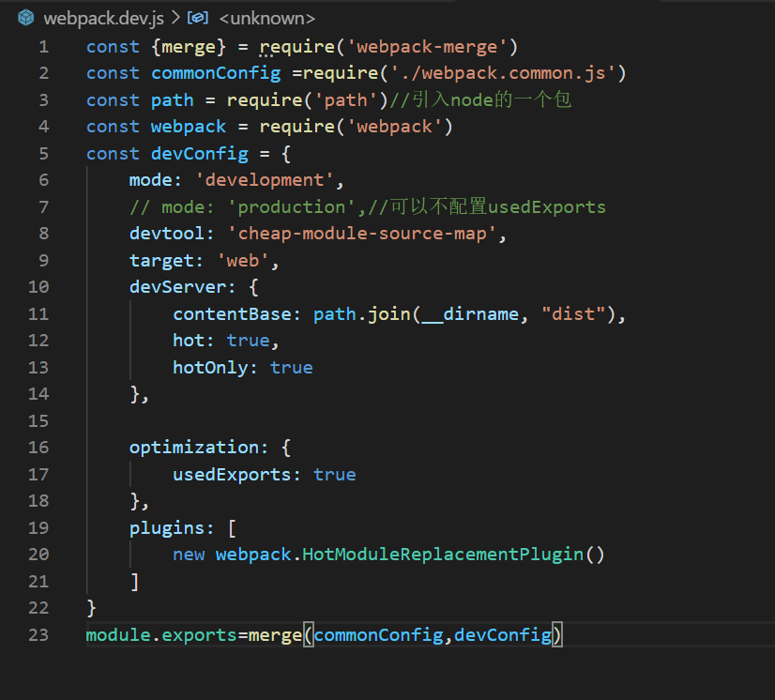The width and height of the screenshot is (775, 700).
Task: Click webpack variable declaration on line 4
Action: (x=189, y=127)
